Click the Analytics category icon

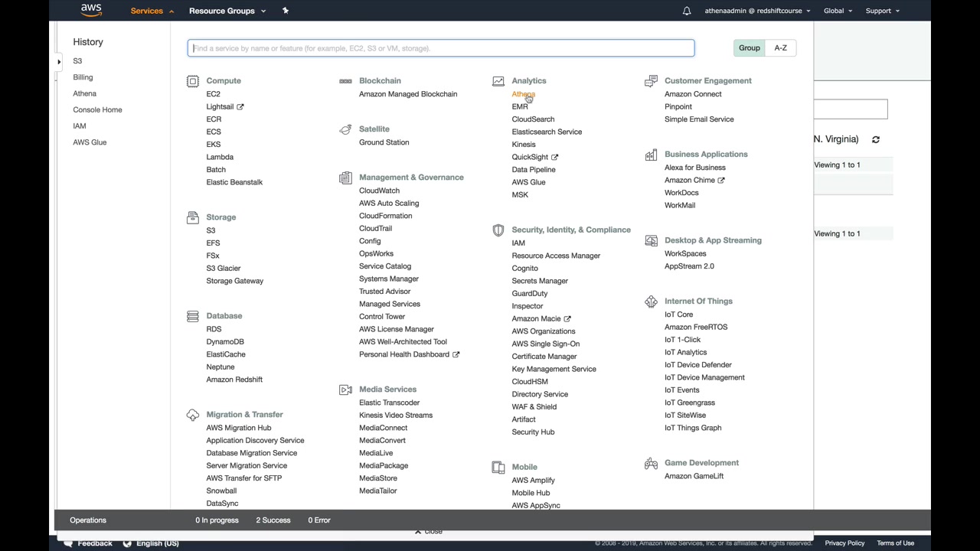point(498,81)
